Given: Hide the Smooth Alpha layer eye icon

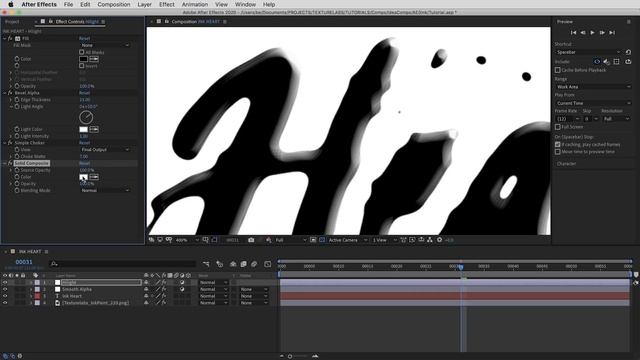Looking at the screenshot, I should click(x=5, y=289).
